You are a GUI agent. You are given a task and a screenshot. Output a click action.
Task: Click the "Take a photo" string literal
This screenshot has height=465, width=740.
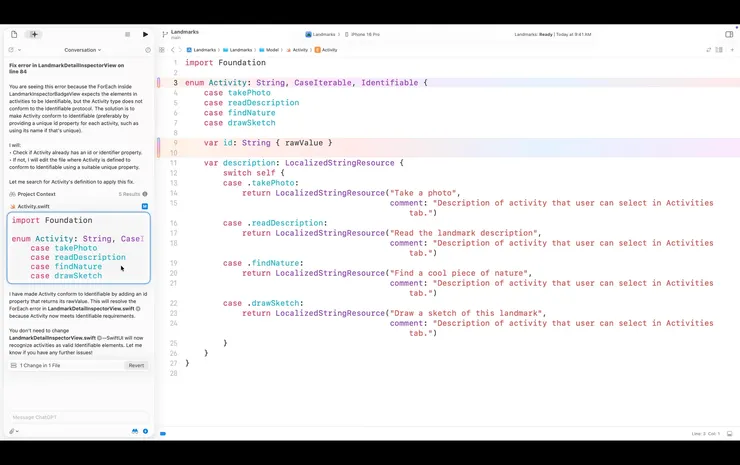[x=423, y=193]
